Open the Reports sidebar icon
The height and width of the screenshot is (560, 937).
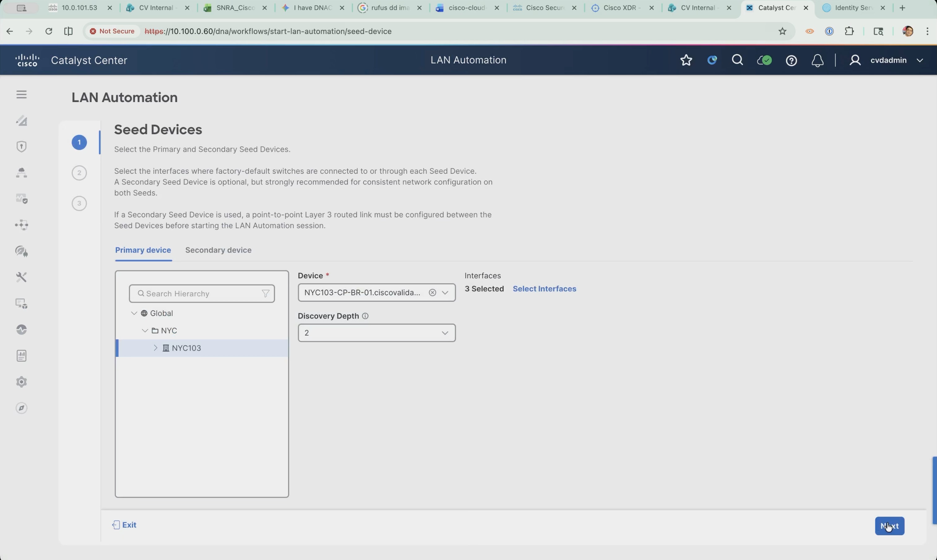[x=22, y=356]
